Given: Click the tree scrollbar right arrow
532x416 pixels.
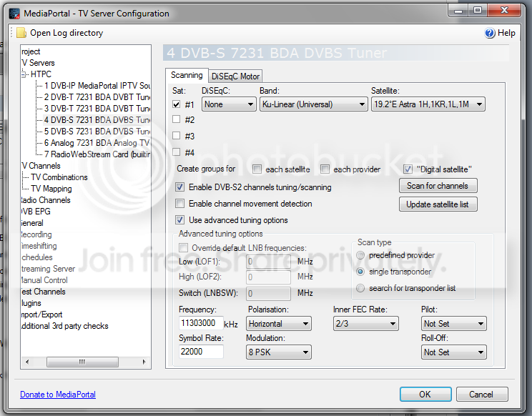Looking at the screenshot, I should pos(144,362).
